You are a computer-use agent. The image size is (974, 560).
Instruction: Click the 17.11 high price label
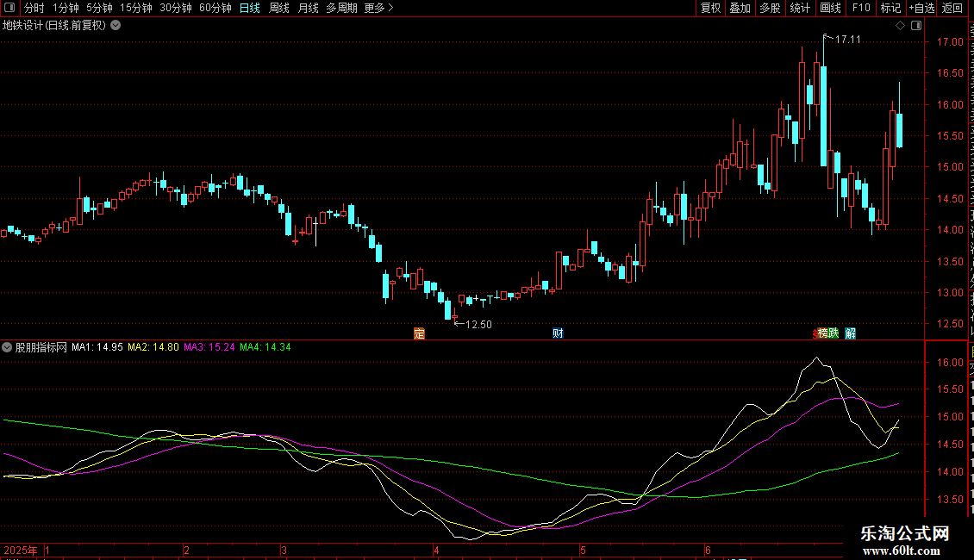pos(848,40)
